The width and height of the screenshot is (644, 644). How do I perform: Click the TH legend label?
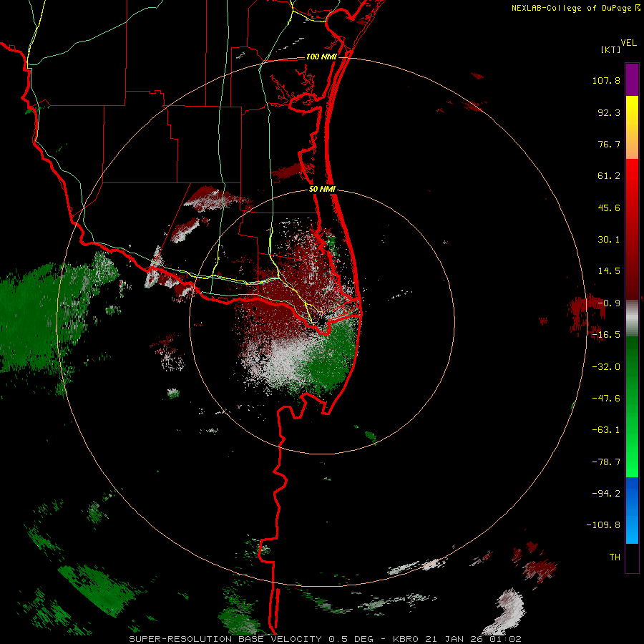click(x=615, y=557)
